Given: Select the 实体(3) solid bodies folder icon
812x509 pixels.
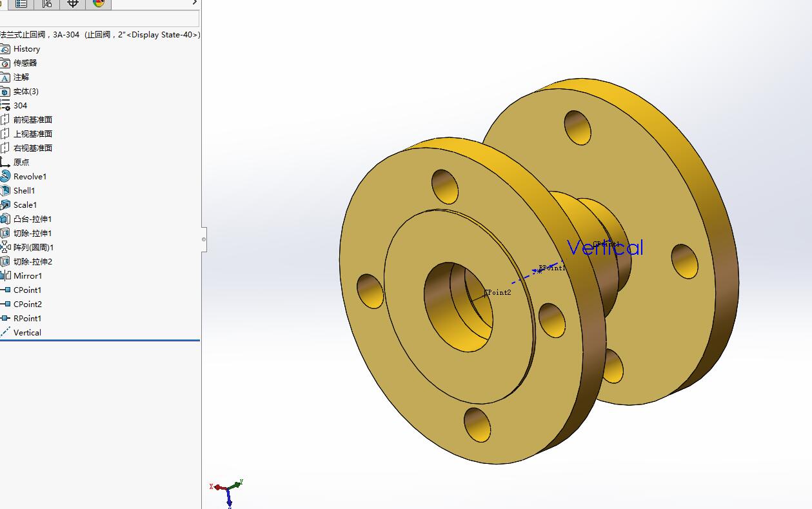Looking at the screenshot, I should [5, 92].
